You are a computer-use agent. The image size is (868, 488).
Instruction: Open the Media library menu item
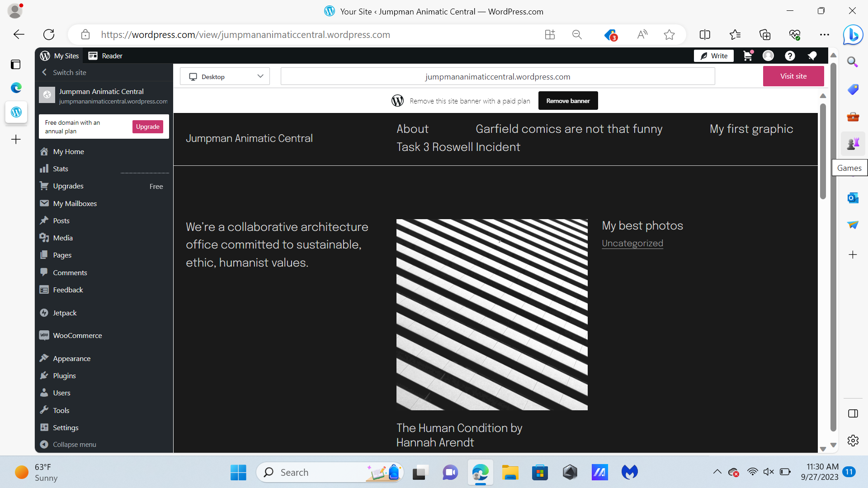point(62,238)
